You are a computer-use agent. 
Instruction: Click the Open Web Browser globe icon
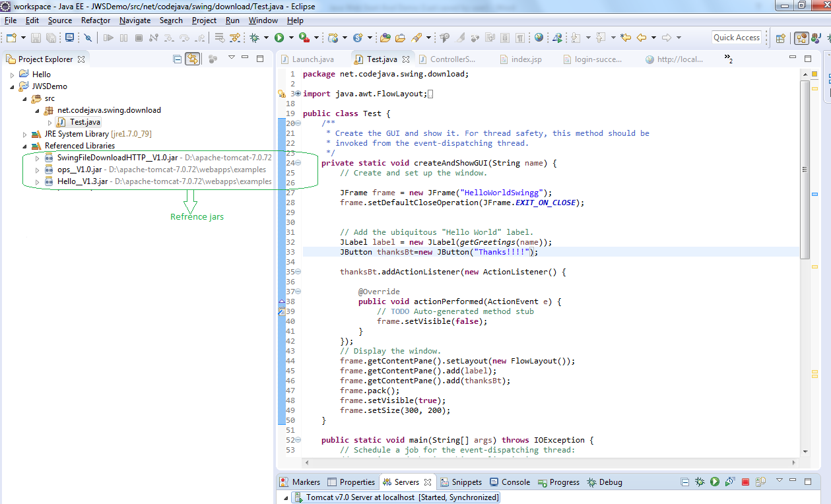coord(539,38)
